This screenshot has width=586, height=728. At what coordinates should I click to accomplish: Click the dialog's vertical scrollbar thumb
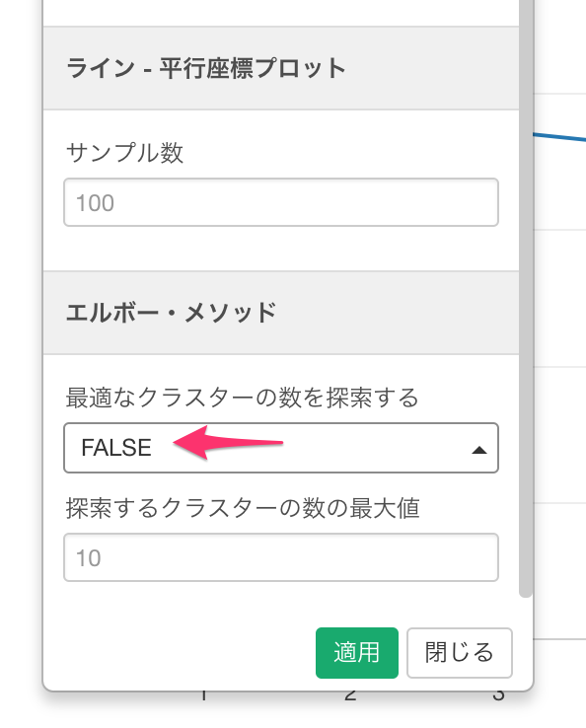(525, 297)
